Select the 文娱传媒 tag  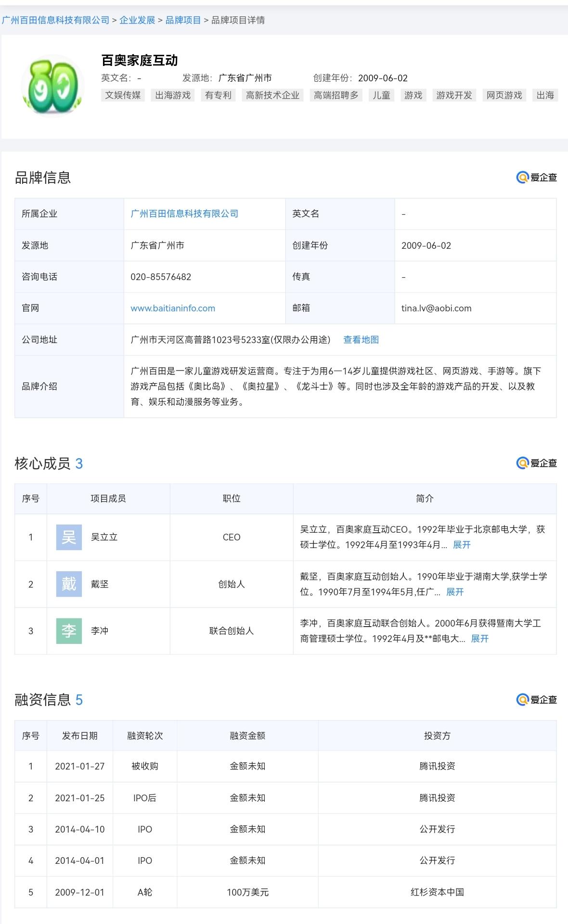pos(123,95)
